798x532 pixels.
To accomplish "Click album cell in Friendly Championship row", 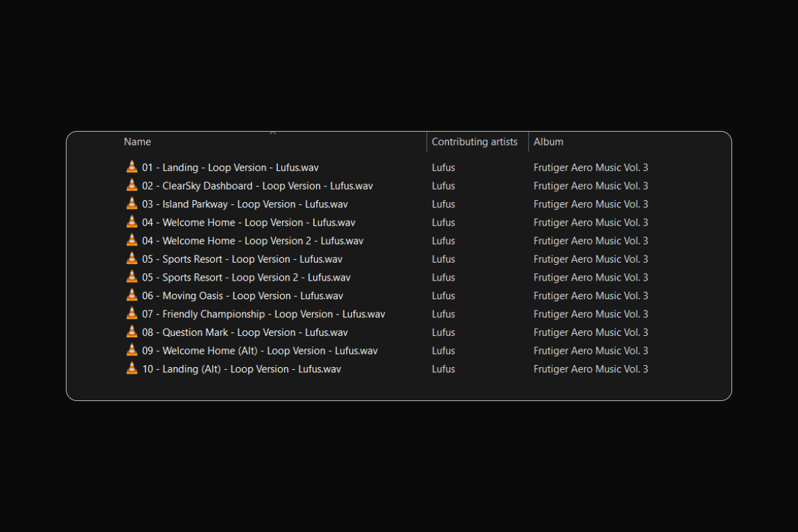I will click(x=591, y=314).
